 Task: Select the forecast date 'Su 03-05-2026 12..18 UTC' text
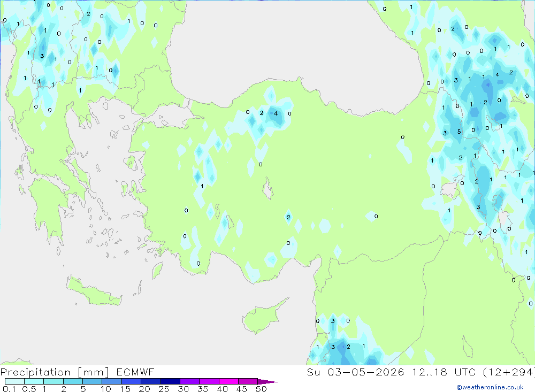pos(392,372)
